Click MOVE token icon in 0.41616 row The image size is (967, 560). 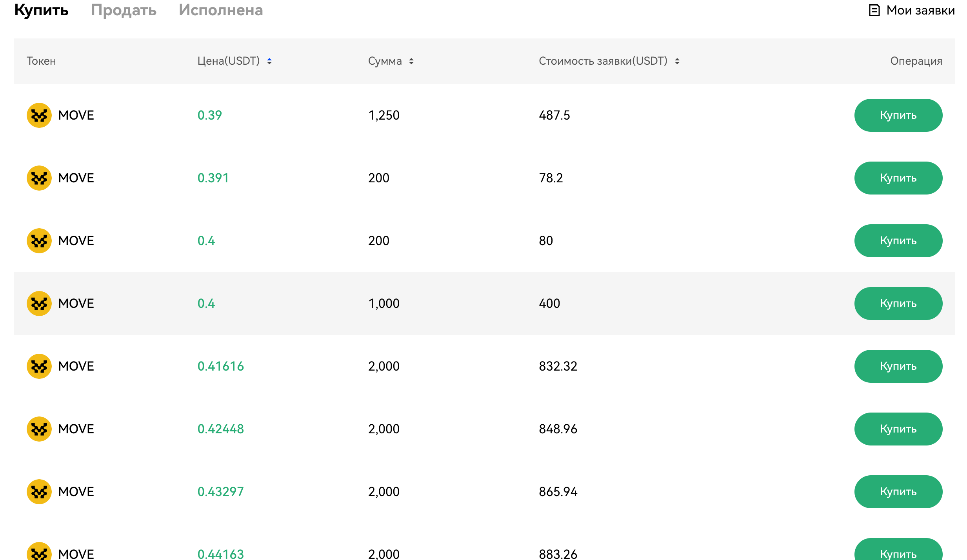pyautogui.click(x=39, y=366)
